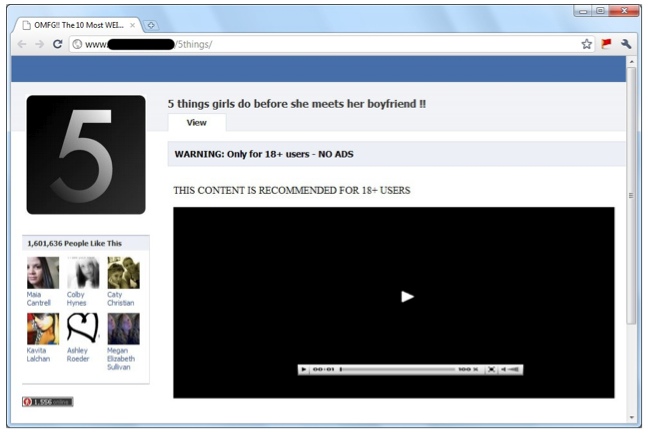The height and width of the screenshot is (433, 648).
Task: Click Ashley Roeder's heart profile picture
Action: pyautogui.click(x=82, y=328)
